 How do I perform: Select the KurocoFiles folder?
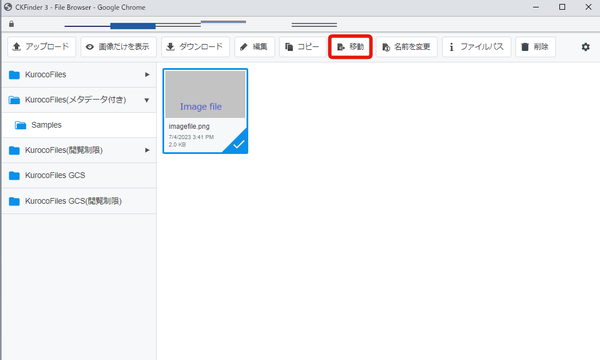(79, 75)
